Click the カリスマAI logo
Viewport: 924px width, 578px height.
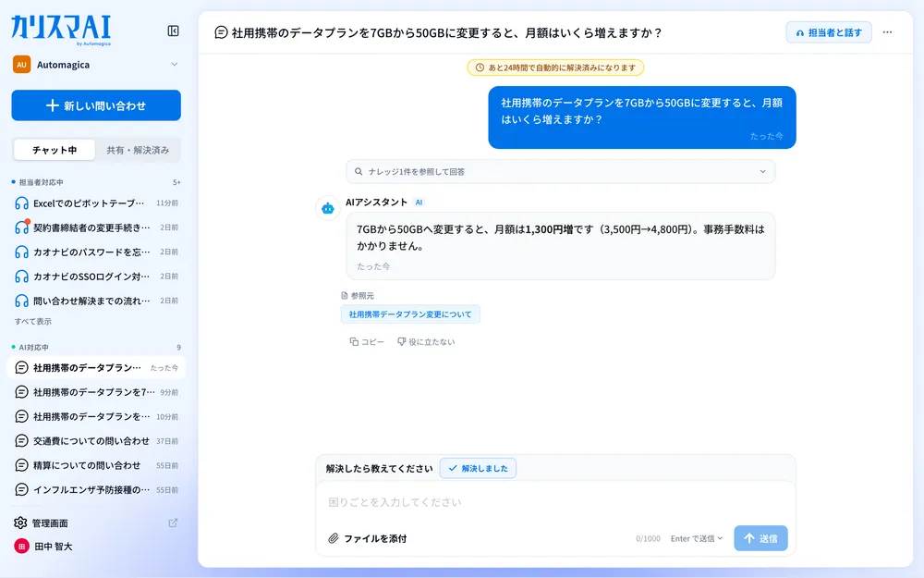click(61, 30)
